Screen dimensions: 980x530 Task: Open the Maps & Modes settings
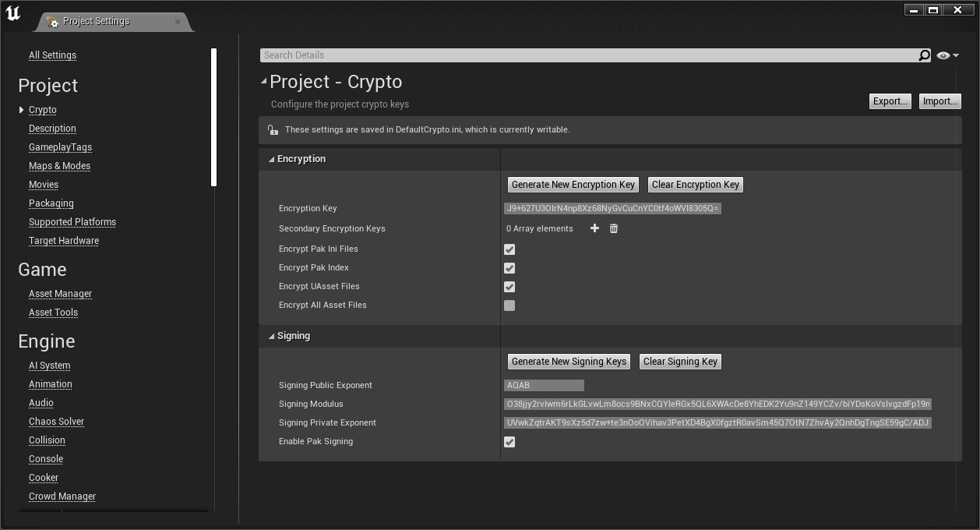pos(59,165)
